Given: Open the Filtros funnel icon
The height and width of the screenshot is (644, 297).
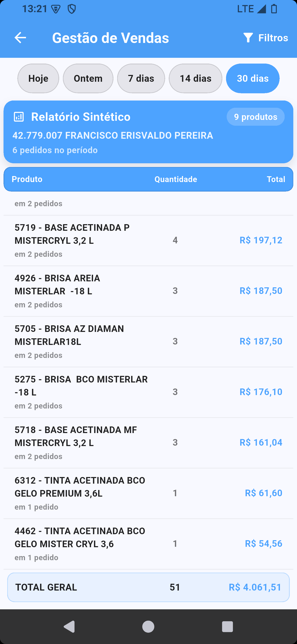Looking at the screenshot, I should pyautogui.click(x=248, y=38).
